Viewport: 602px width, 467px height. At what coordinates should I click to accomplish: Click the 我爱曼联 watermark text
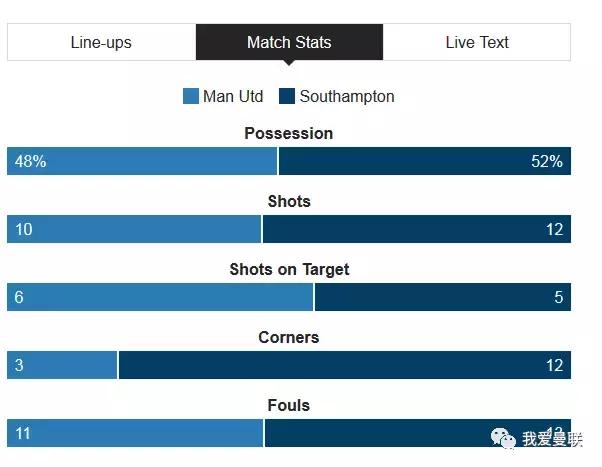pyautogui.click(x=552, y=439)
